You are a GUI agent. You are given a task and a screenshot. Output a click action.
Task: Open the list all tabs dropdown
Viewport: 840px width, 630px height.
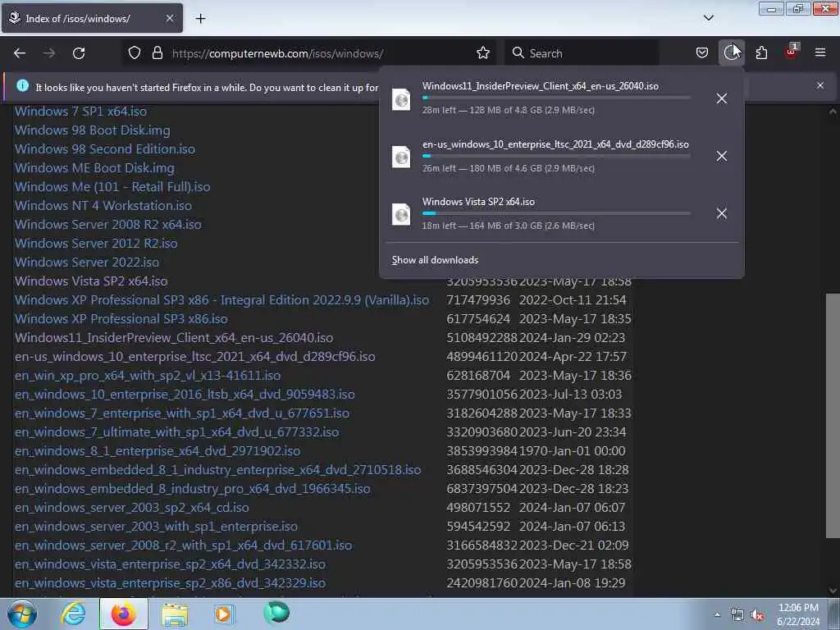point(709,18)
